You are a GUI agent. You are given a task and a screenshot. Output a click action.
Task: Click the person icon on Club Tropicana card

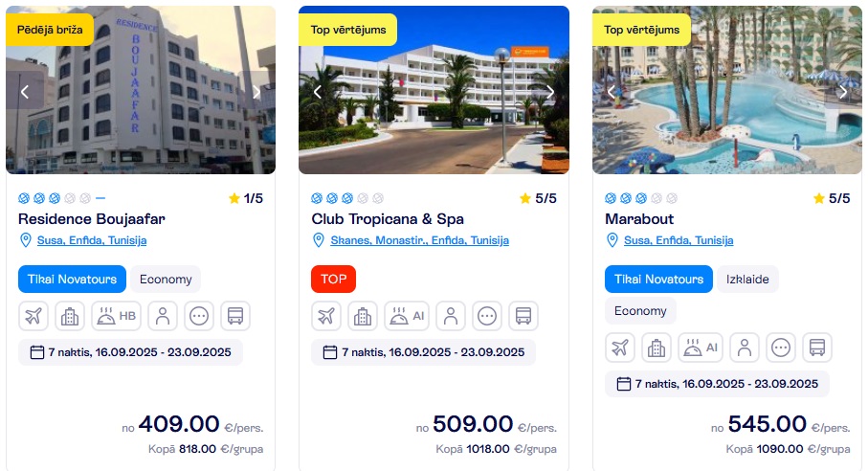(x=451, y=316)
